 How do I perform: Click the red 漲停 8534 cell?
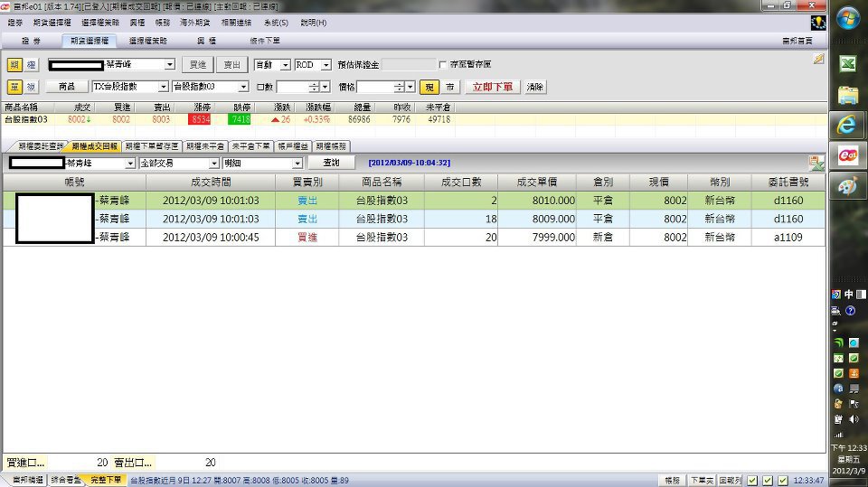click(200, 119)
